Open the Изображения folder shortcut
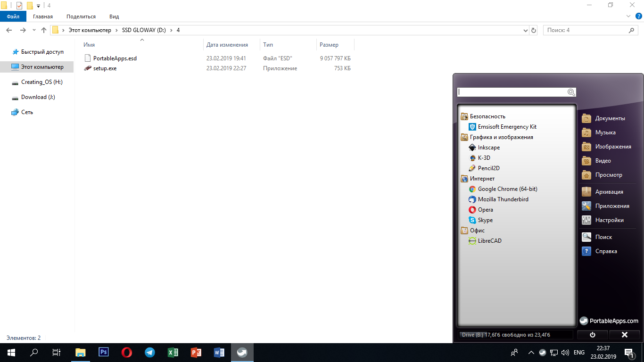 (606, 147)
